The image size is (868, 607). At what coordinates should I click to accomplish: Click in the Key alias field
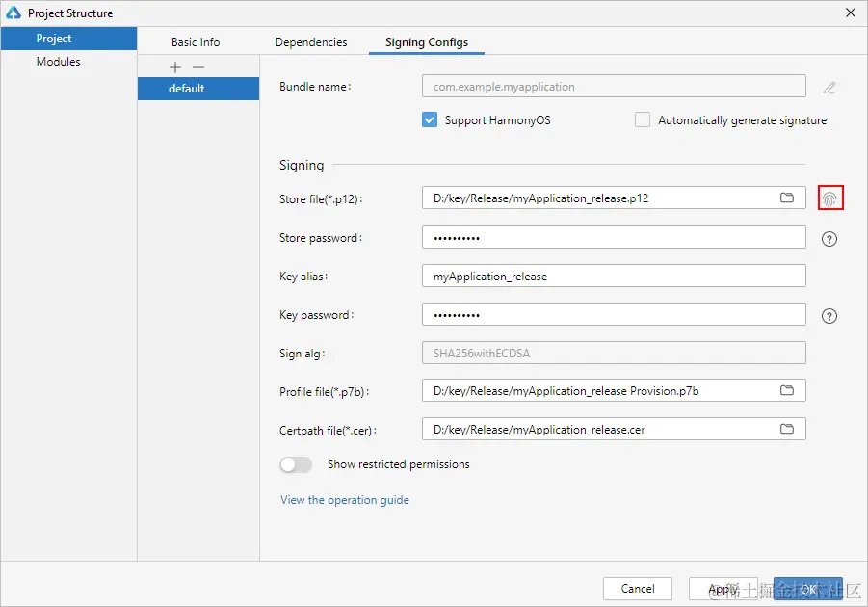point(614,276)
